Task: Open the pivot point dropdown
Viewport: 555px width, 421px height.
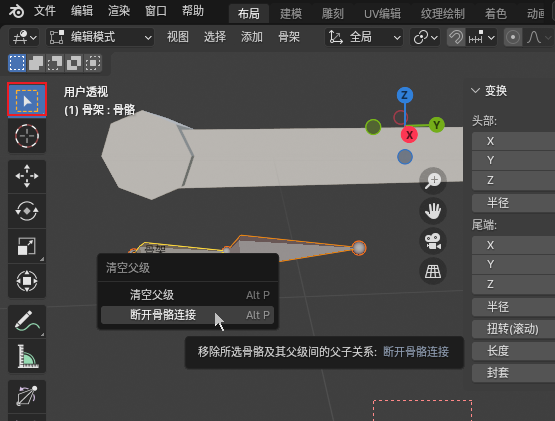Action: tap(425, 37)
